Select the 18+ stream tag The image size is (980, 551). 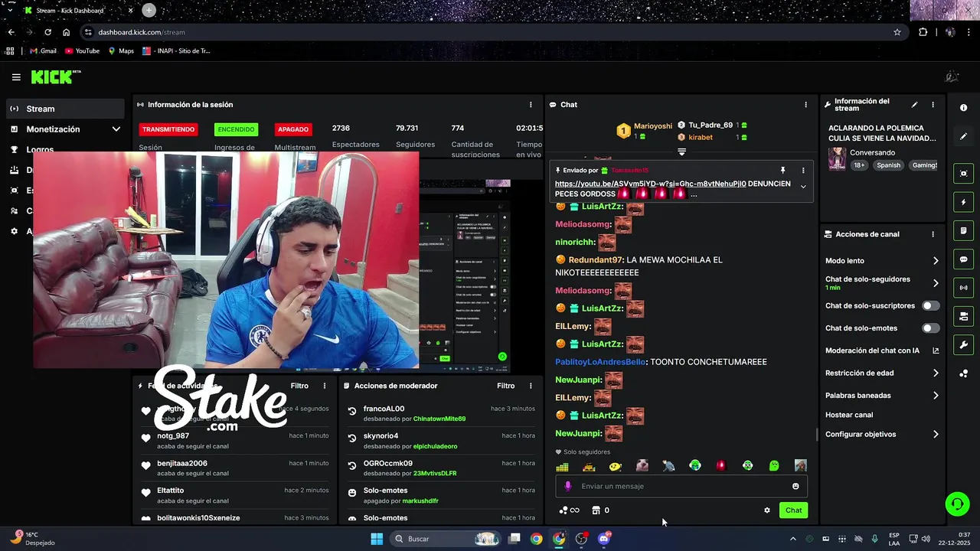(859, 165)
